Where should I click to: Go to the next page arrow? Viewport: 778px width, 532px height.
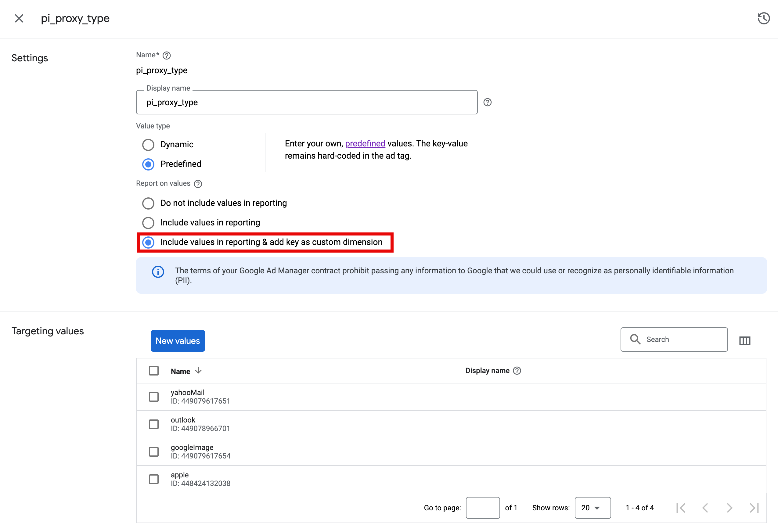tap(729, 508)
